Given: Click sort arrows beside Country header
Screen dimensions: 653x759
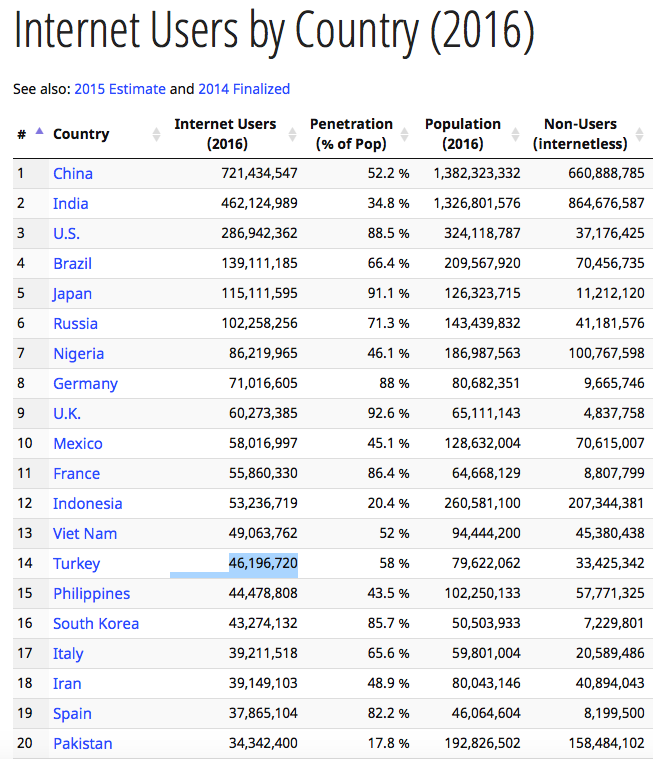Looking at the screenshot, I should pyautogui.click(x=156, y=134).
